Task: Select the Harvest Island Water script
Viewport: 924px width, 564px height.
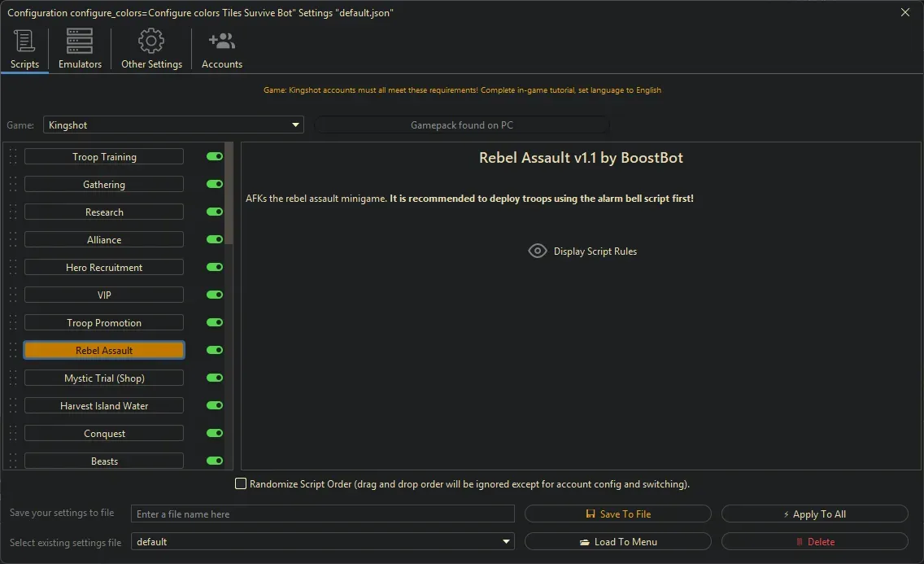Action: point(104,406)
